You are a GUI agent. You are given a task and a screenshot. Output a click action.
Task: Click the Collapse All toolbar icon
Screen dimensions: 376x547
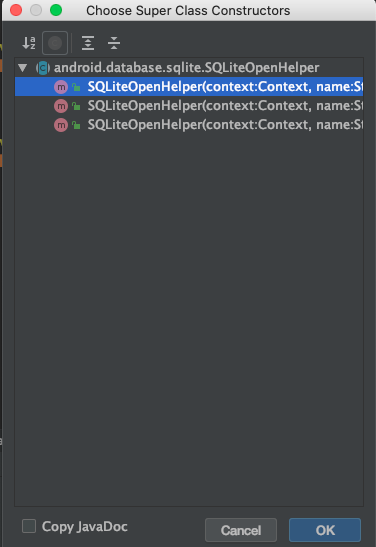[114, 43]
